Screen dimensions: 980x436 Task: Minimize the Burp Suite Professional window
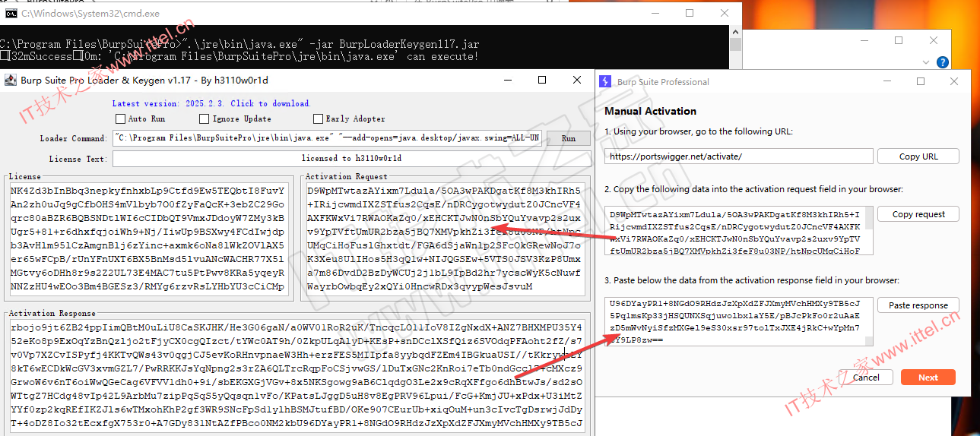coord(886,81)
